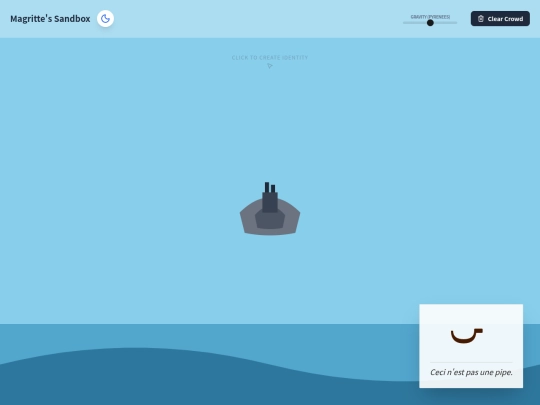540x405 pixels.
Task: Adjust the Gravity (Pyrenees) slider knob
Action: pyautogui.click(x=430, y=23)
